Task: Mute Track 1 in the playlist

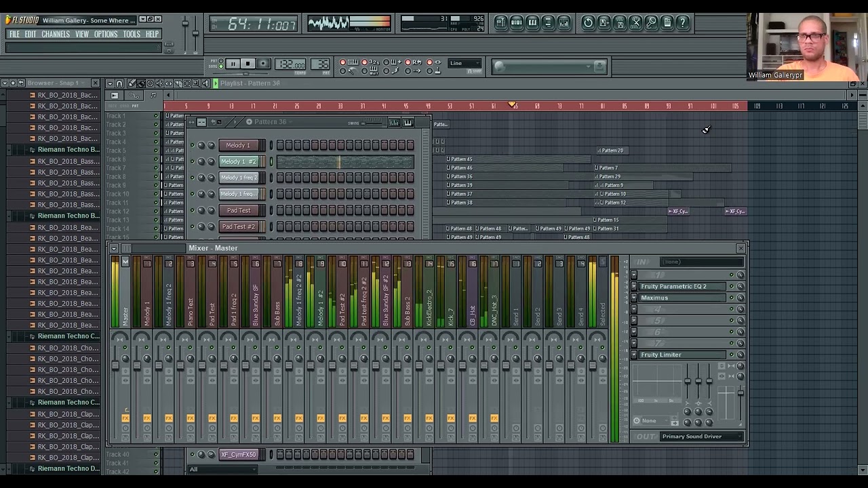Action: 156,116
